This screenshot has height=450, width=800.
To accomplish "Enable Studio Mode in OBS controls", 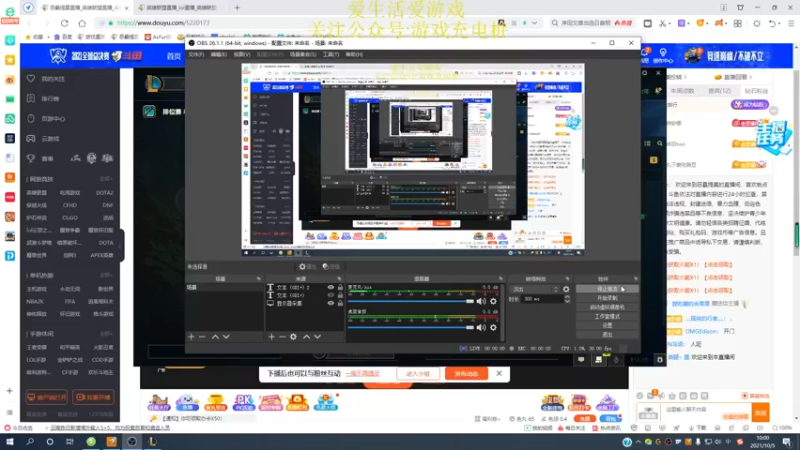I will 607,316.
